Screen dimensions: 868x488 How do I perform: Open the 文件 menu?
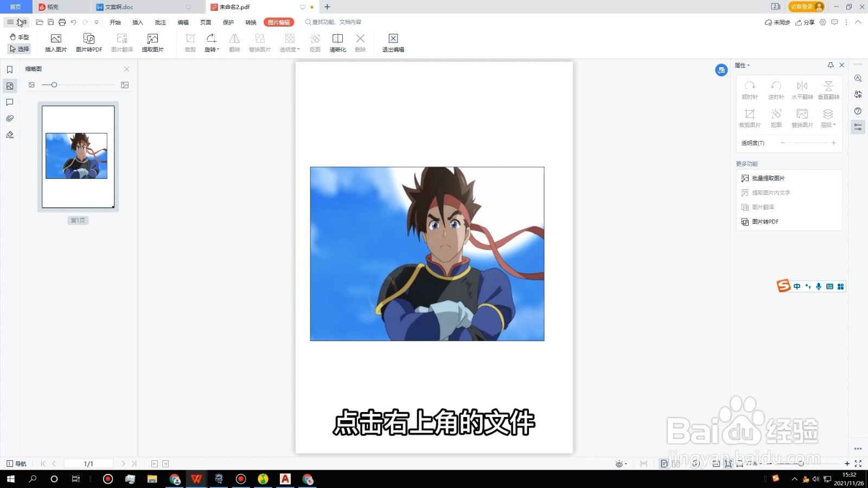click(x=17, y=22)
